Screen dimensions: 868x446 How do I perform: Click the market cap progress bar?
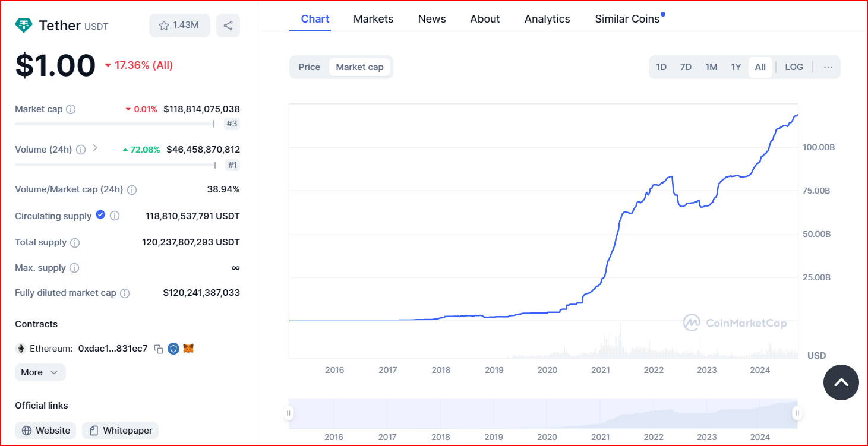(x=115, y=124)
